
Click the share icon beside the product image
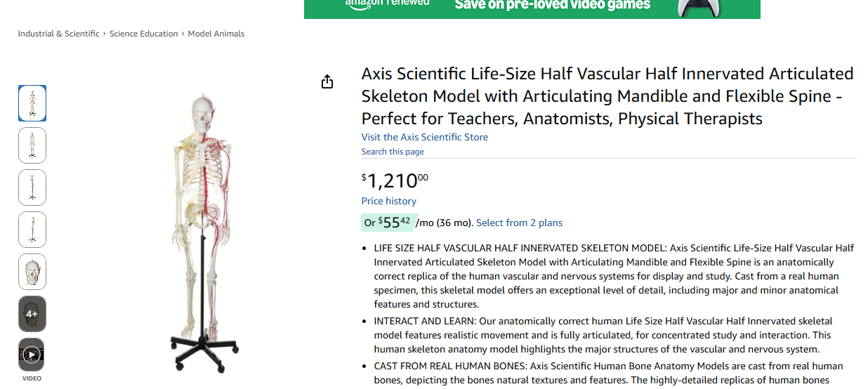327,82
